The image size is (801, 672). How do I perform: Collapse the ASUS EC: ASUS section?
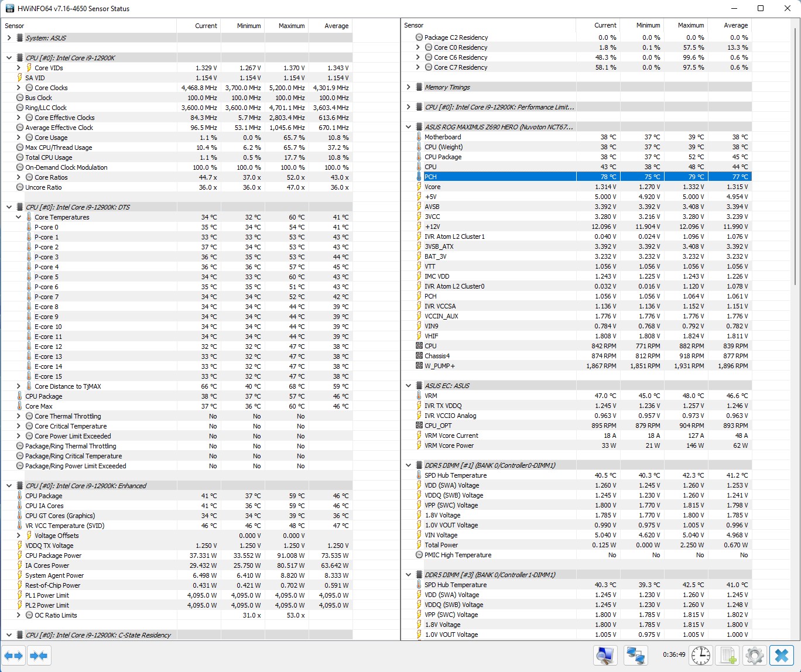409,386
